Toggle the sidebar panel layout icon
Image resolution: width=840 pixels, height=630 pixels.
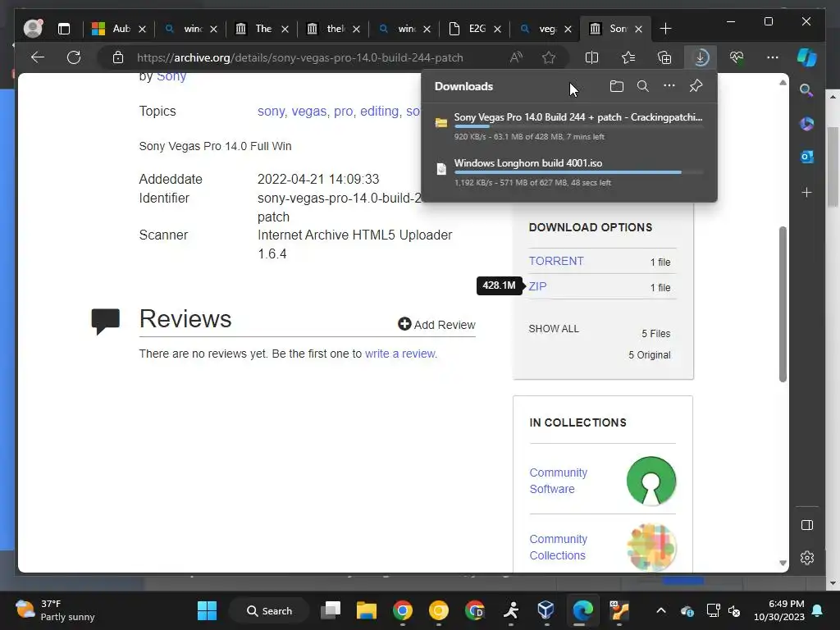coord(807,525)
